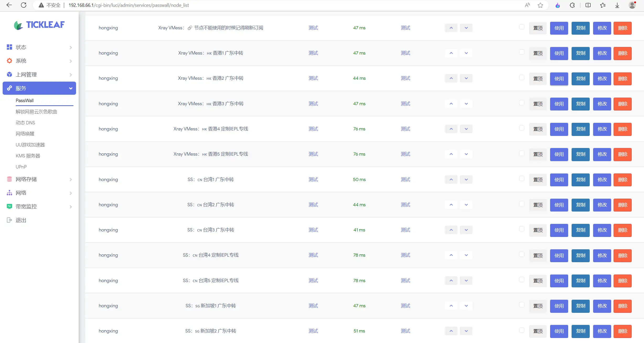Click second 测试 link for 新加坡2 广东中转
This screenshot has width=644, height=343.
point(405,331)
